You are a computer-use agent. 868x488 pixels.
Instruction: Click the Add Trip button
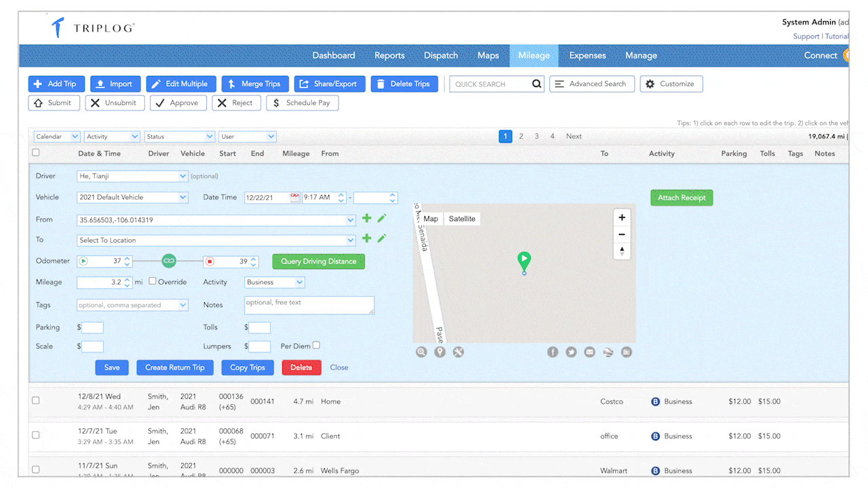(56, 84)
